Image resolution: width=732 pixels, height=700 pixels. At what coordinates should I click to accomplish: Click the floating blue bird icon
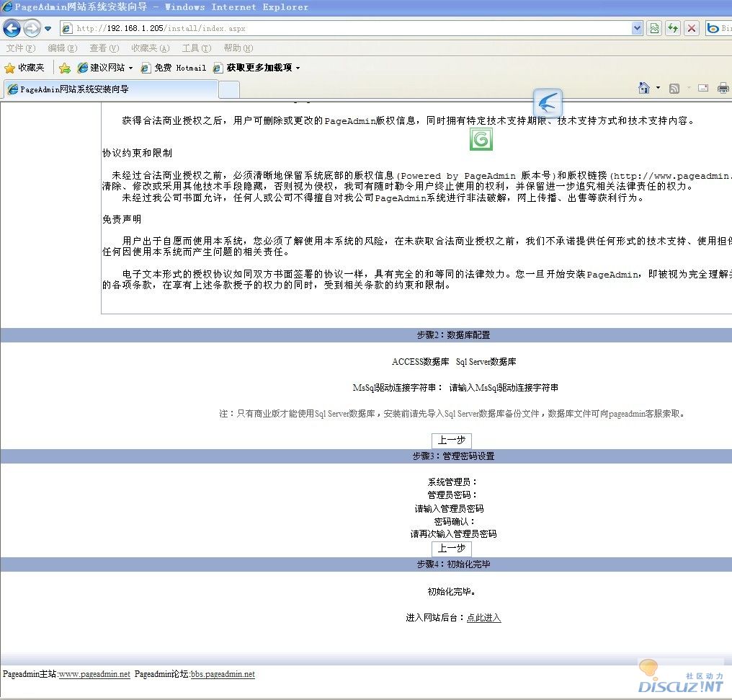point(547,103)
